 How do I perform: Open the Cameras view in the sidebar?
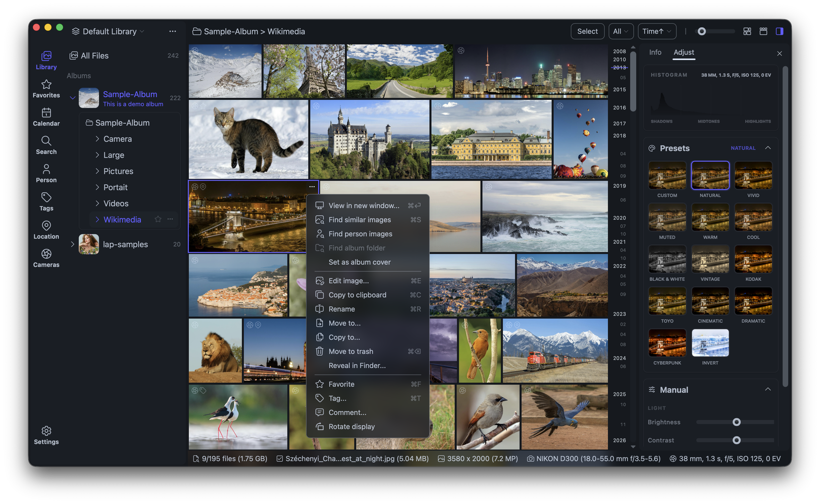[x=46, y=258]
